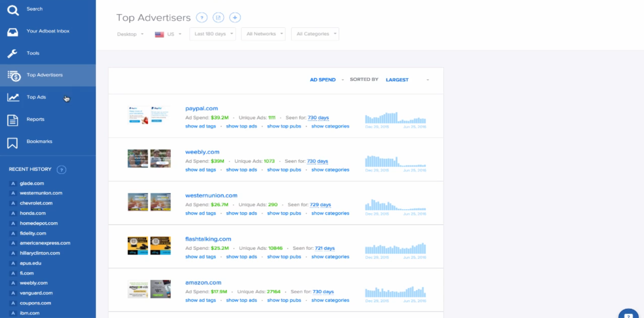
Task: Open the weebly.com advertiser link
Action: [202, 152]
